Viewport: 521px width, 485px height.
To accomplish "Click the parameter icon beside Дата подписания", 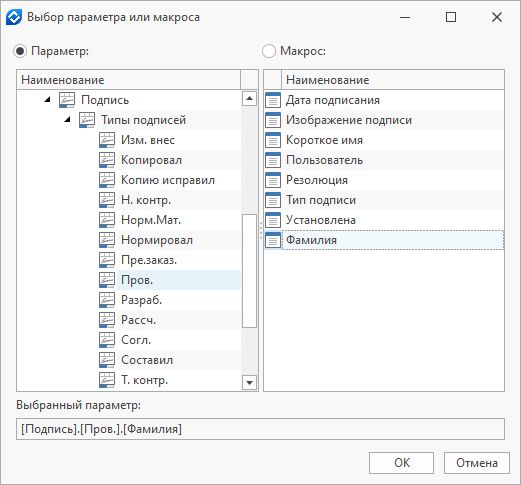I will click(x=273, y=100).
